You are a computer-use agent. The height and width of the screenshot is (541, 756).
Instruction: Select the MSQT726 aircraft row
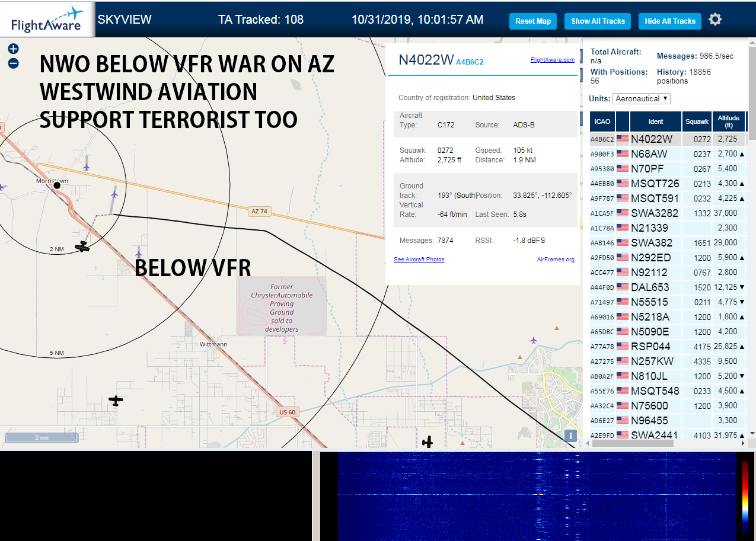[x=668, y=184]
